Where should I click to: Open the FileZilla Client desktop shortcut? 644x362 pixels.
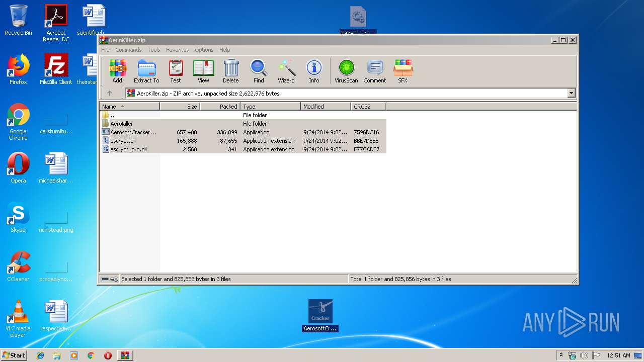click(x=56, y=69)
